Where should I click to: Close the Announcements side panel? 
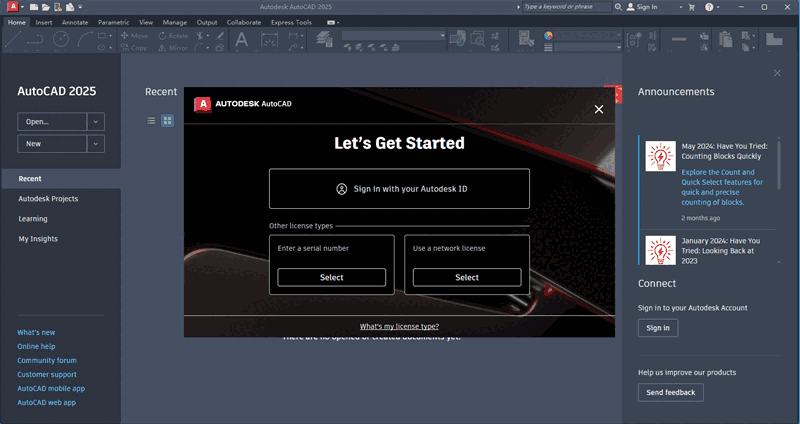point(777,73)
